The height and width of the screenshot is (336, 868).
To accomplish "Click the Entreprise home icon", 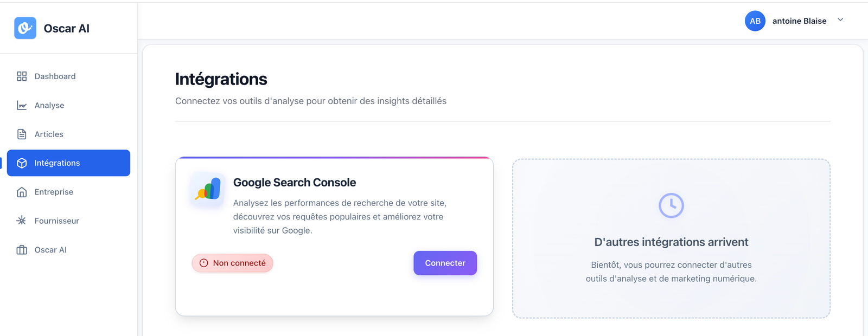I will (x=22, y=192).
